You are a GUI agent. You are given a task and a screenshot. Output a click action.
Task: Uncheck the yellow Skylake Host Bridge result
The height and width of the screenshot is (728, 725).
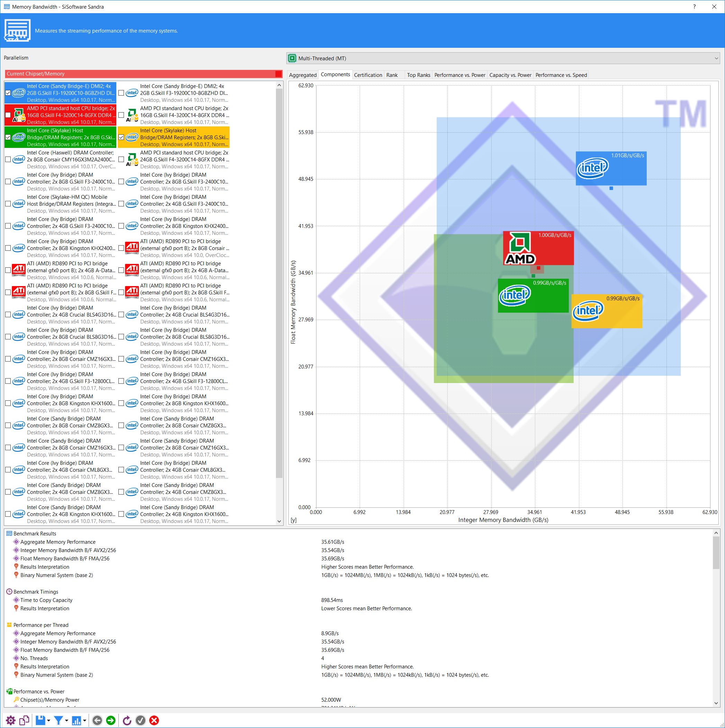[121, 137]
